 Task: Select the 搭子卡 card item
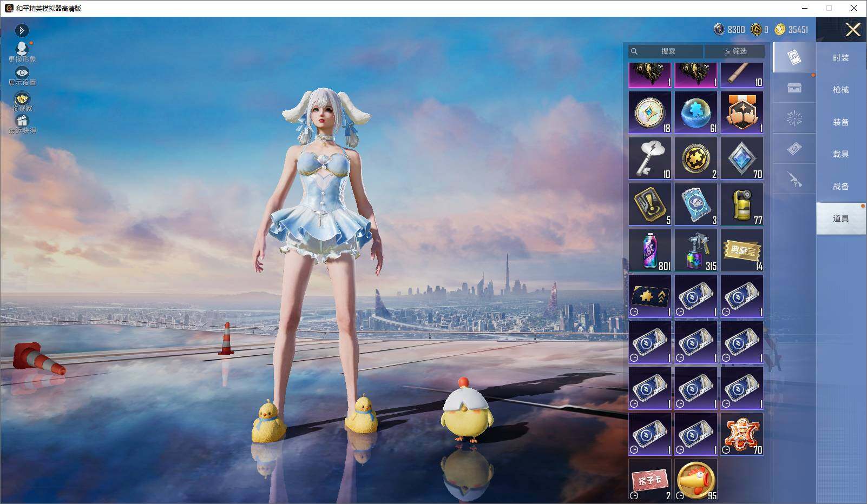pyautogui.click(x=650, y=480)
